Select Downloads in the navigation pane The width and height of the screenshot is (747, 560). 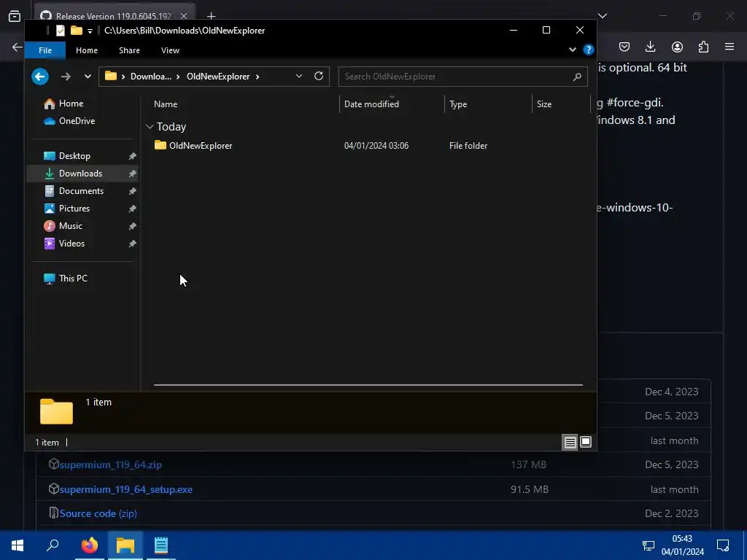(x=80, y=174)
